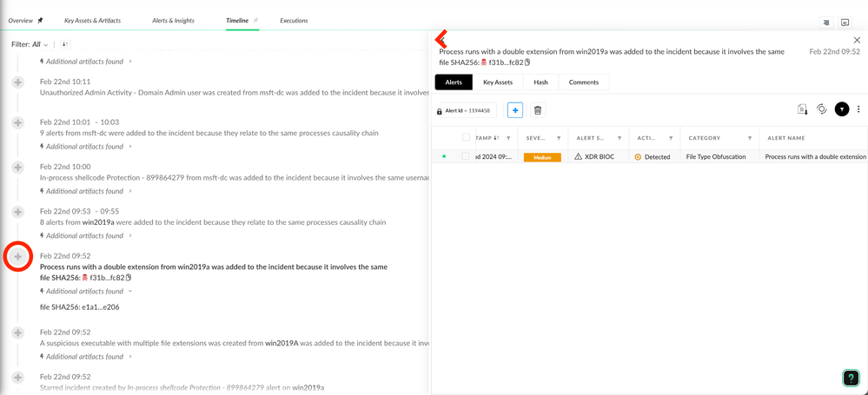This screenshot has width=868, height=395.
Task: Expand Additional artifacts under 8 alerts from win2019a
Action: [x=86, y=235]
